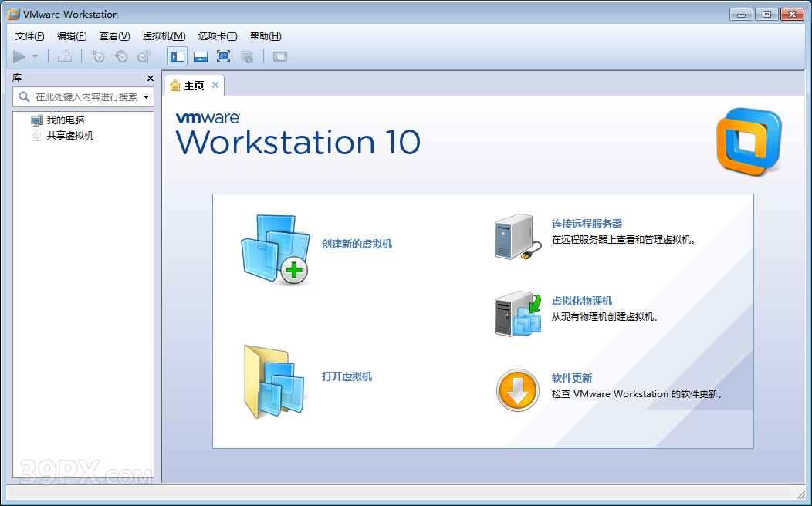Click the 虚拟化物理机 link
Screen dimensions: 812x506
point(581,301)
